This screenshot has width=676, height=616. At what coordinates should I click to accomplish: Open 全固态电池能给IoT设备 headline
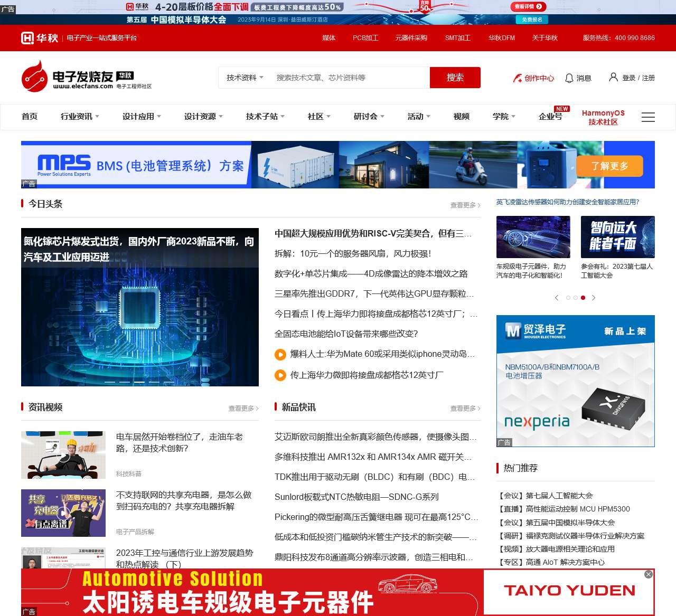346,334
